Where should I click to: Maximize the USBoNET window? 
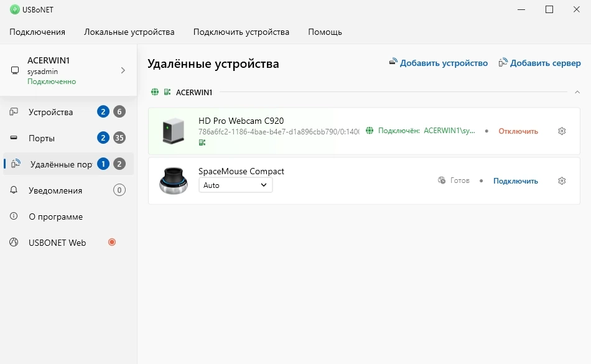pos(549,9)
